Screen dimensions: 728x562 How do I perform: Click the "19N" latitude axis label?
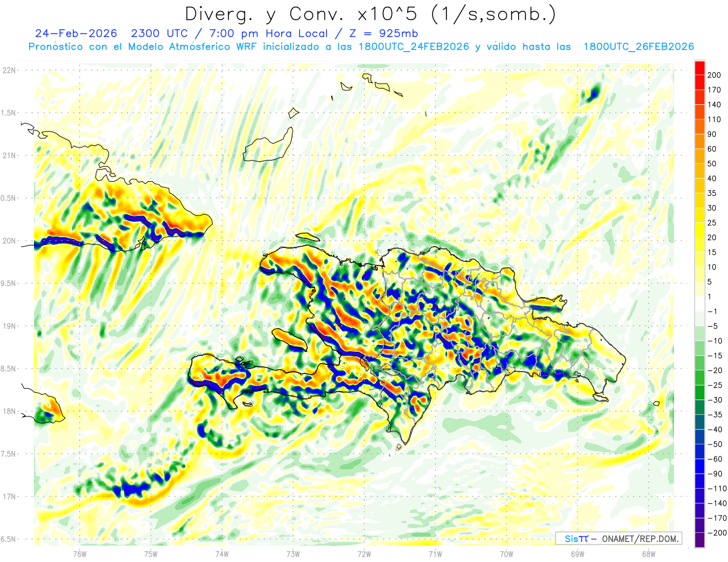coord(10,326)
